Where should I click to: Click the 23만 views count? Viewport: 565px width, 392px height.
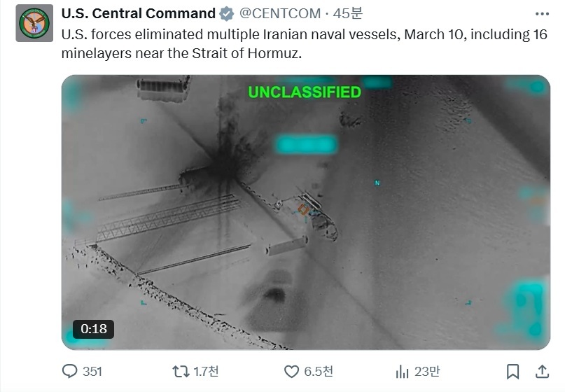coord(426,371)
